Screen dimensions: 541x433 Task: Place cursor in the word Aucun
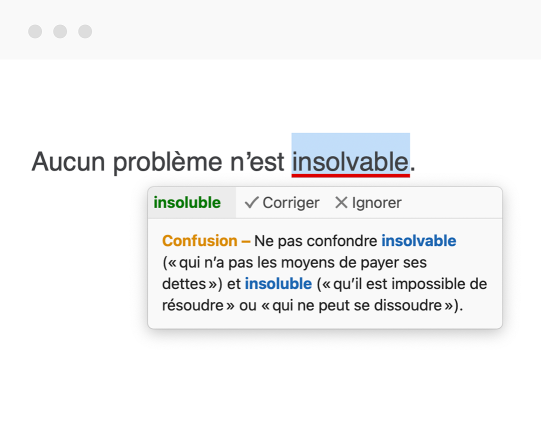pyautogui.click(x=68, y=161)
